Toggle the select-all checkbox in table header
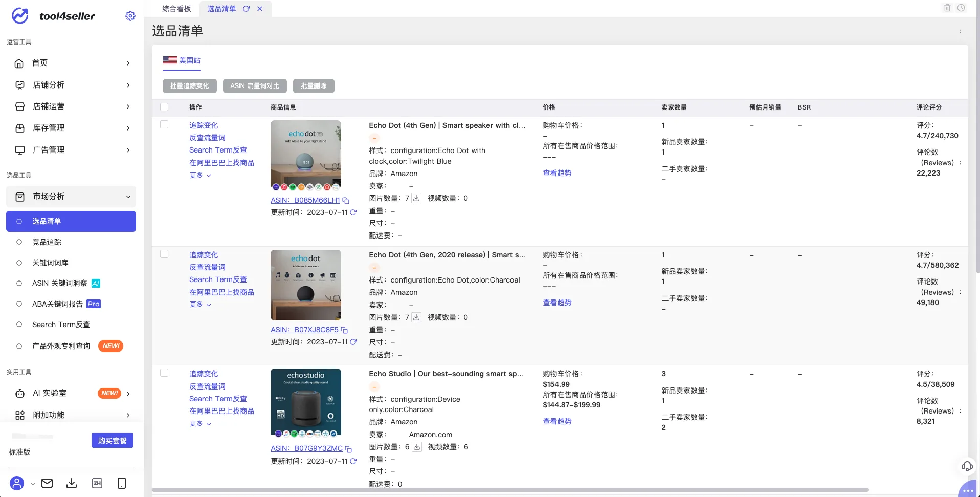 [x=164, y=107]
